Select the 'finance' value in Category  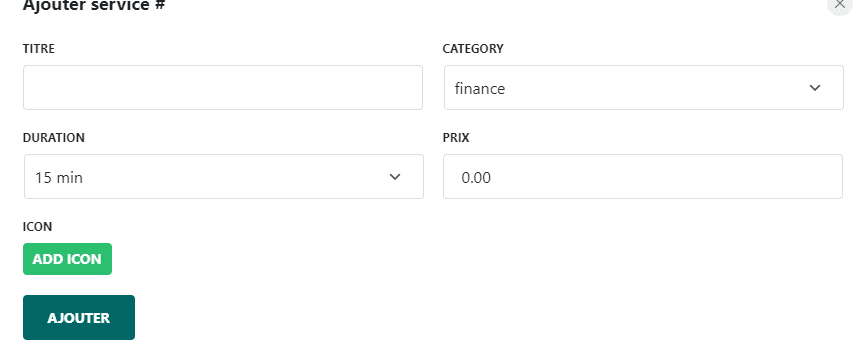pos(479,88)
